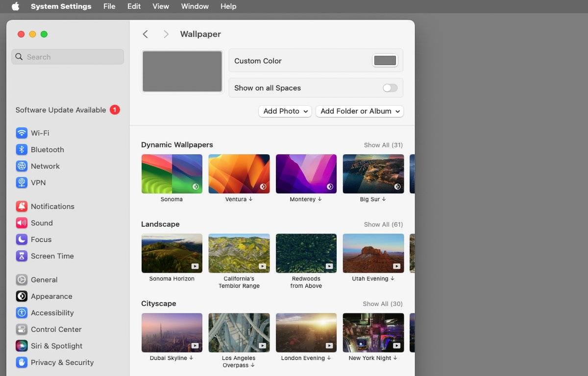Click into the Search field
The image size is (588, 376).
68,57
